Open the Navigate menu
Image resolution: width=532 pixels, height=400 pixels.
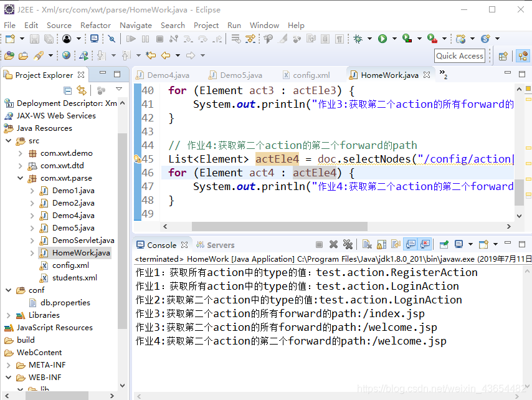(136, 26)
